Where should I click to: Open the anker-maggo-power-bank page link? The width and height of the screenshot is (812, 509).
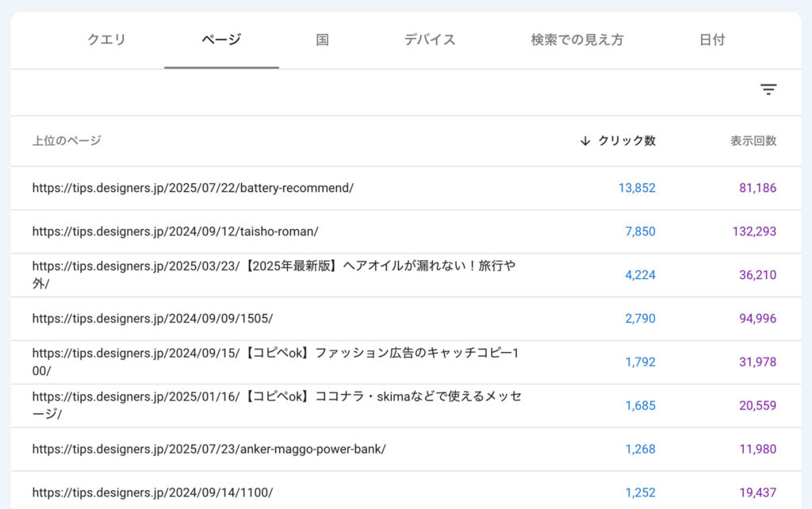pos(209,449)
